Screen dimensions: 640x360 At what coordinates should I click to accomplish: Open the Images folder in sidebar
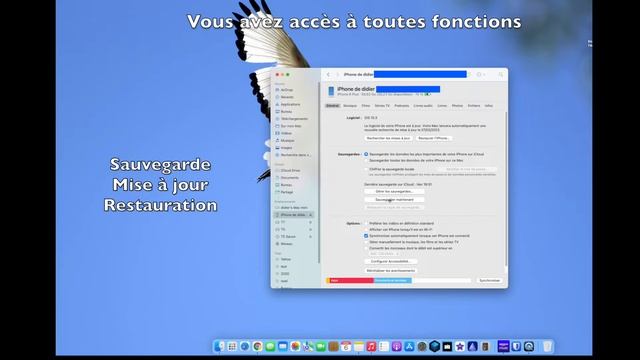[x=286, y=148]
